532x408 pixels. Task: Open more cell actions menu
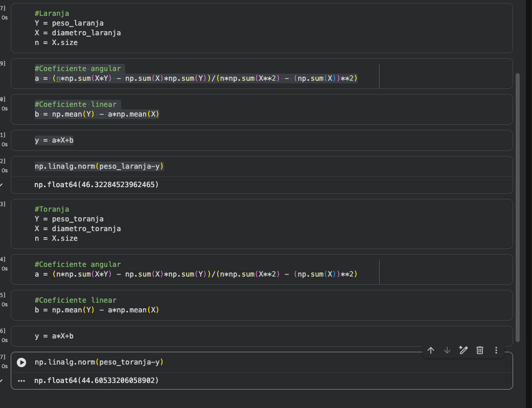coord(496,350)
